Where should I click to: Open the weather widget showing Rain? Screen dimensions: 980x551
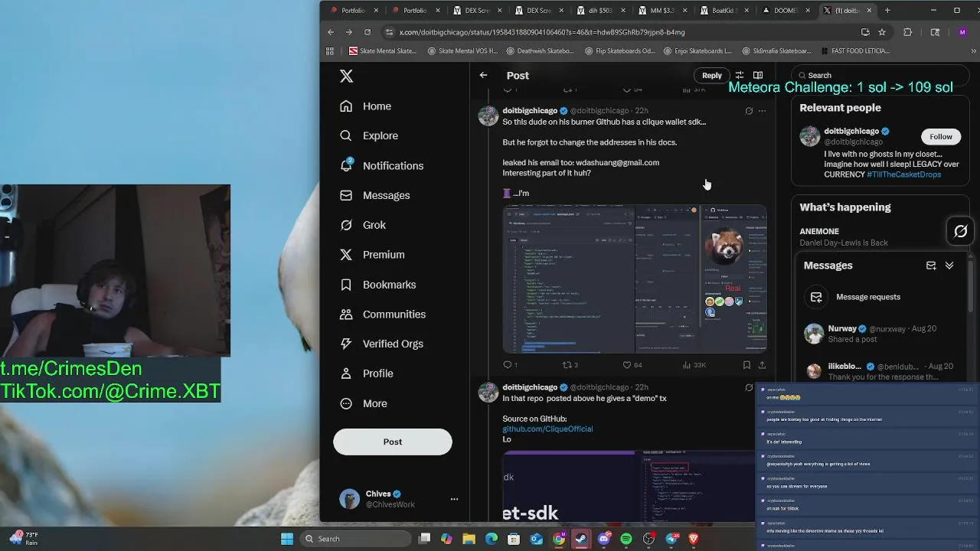(x=24, y=539)
